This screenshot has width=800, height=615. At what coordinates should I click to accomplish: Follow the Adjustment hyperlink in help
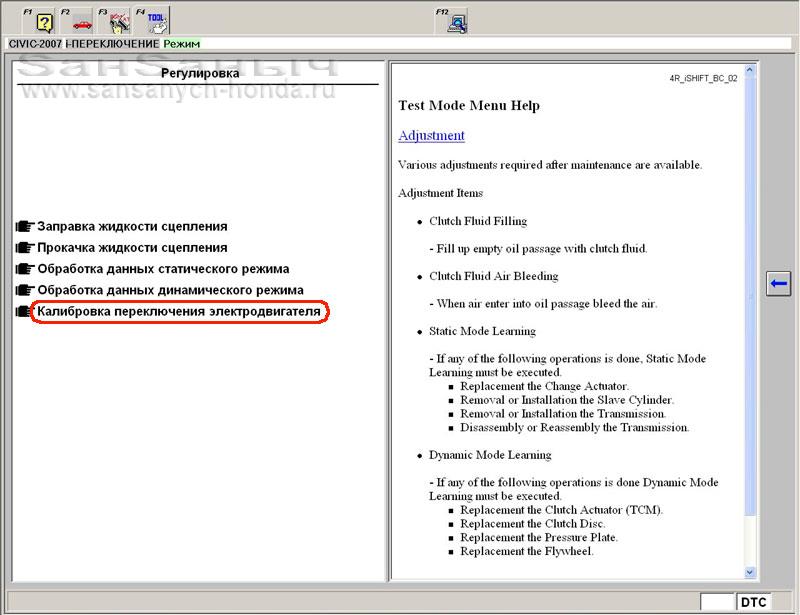click(x=432, y=135)
